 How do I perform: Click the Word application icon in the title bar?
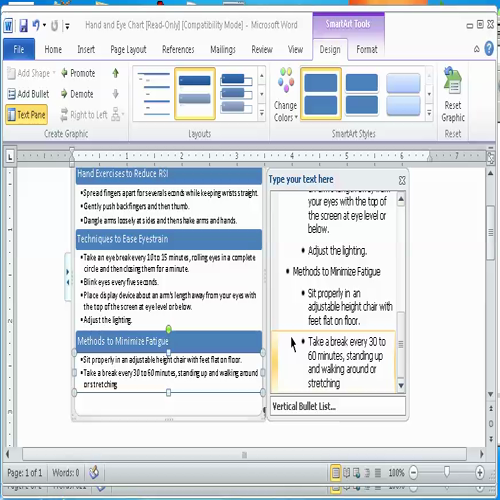point(9,25)
